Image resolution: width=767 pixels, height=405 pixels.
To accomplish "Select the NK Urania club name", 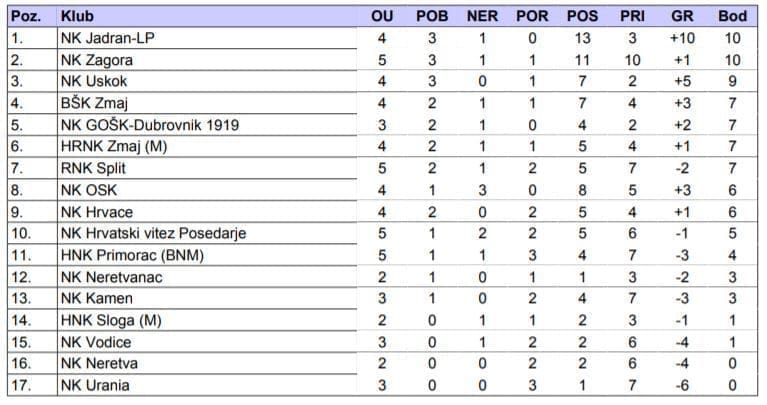I will pyautogui.click(x=95, y=385).
